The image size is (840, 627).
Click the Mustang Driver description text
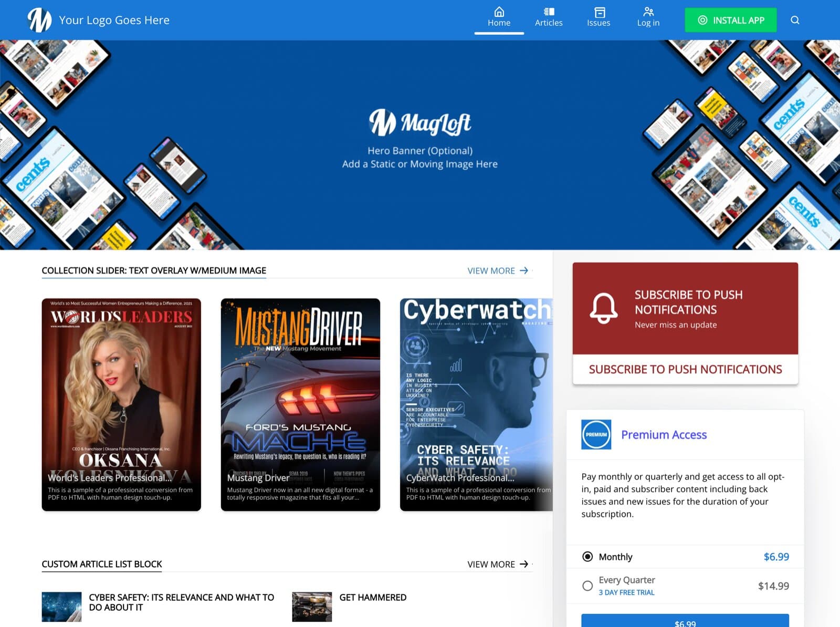click(x=300, y=494)
